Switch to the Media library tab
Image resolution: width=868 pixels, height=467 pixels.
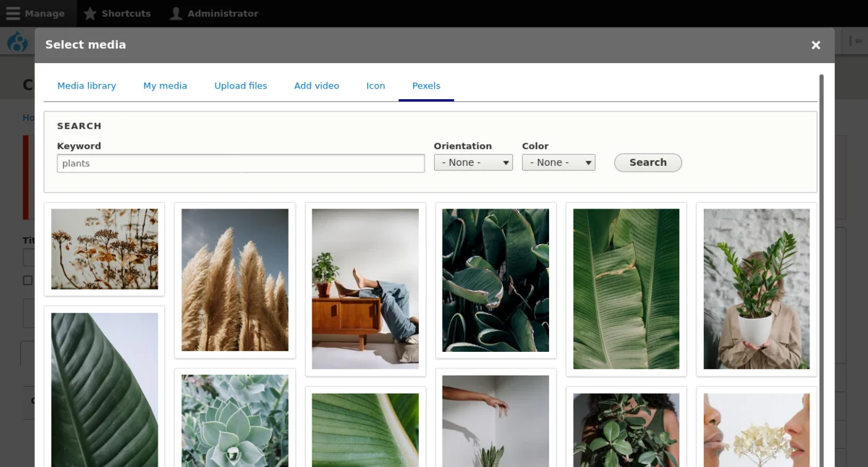[87, 85]
